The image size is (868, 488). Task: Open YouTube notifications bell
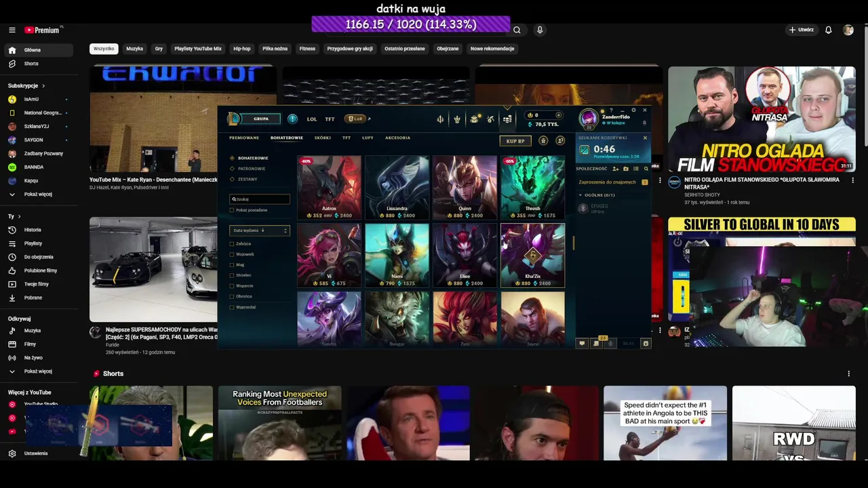click(x=828, y=30)
